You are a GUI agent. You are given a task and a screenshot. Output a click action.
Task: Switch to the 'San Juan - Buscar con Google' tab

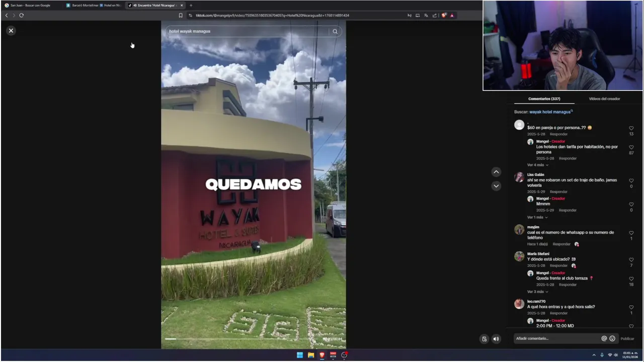[31, 5]
